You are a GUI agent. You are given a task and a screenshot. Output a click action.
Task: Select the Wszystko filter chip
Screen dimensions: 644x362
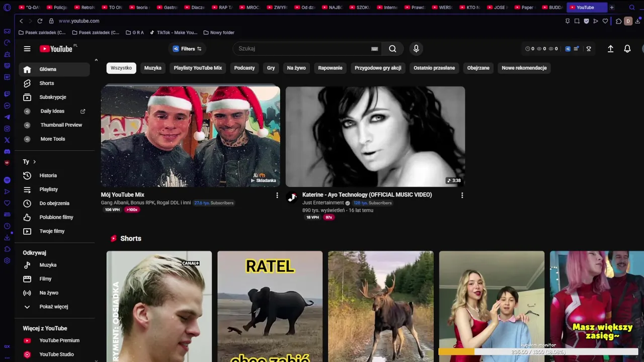point(121,68)
